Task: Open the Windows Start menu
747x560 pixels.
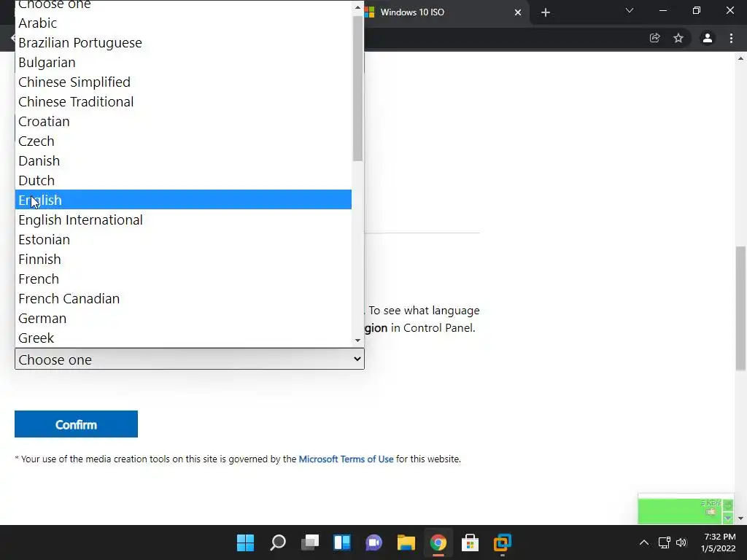Action: point(246,542)
